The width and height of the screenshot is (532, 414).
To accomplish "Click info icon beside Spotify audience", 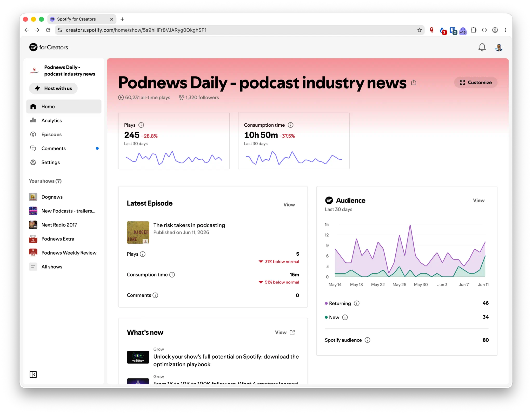I will pyautogui.click(x=367, y=340).
